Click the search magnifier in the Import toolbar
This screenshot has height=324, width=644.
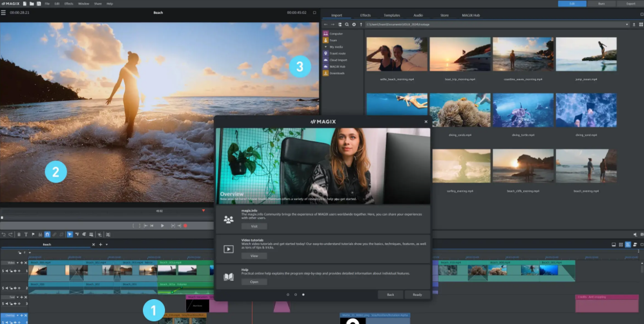click(347, 25)
